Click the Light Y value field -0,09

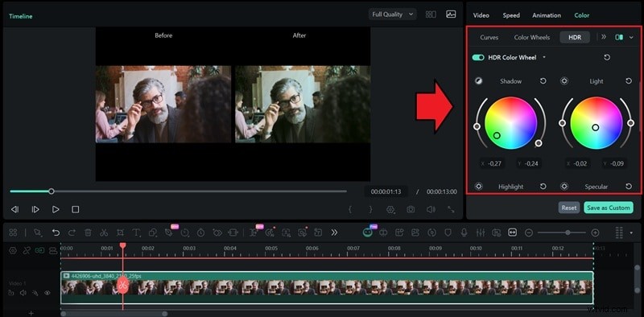[x=616, y=163]
